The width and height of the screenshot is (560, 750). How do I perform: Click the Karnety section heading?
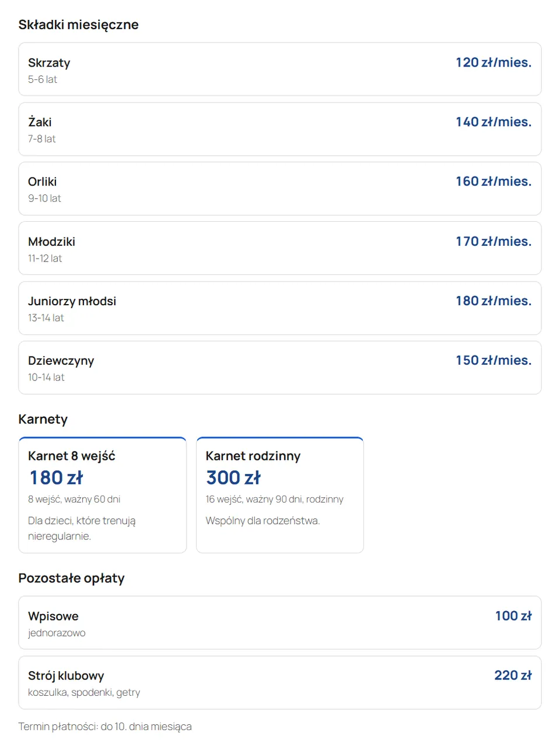[x=43, y=419]
